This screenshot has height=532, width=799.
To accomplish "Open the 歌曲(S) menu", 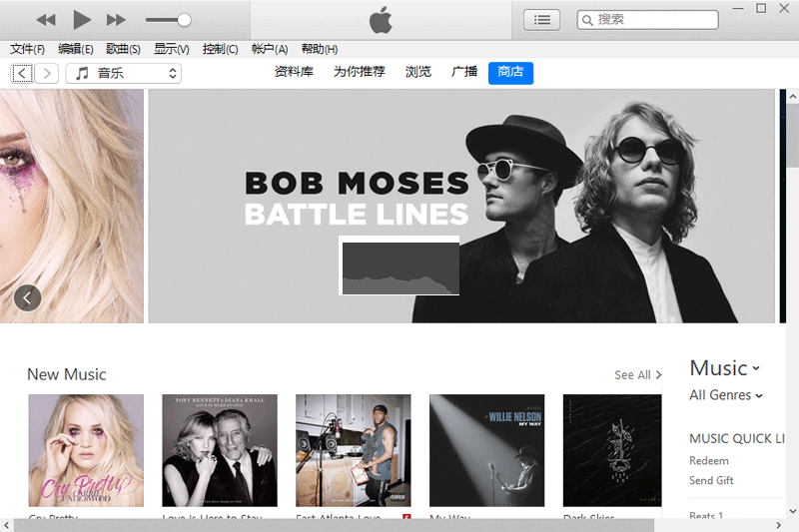I will pos(123,49).
